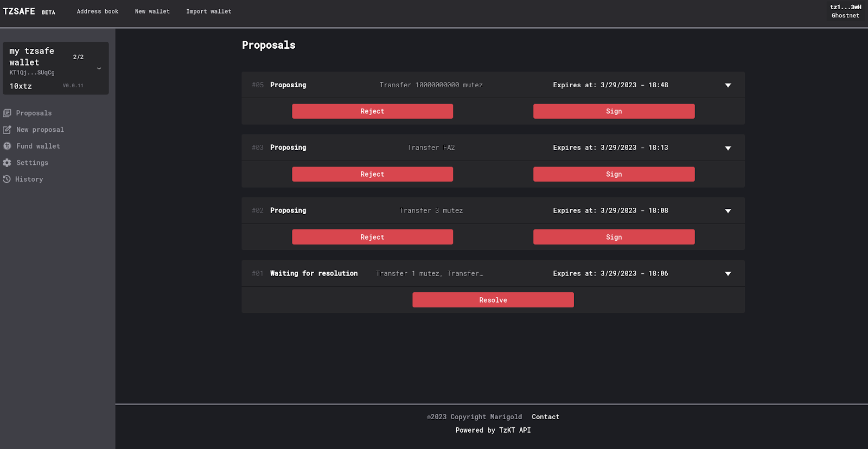868x449 pixels.
Task: Select New proposal in the sidebar
Action: [40, 130]
